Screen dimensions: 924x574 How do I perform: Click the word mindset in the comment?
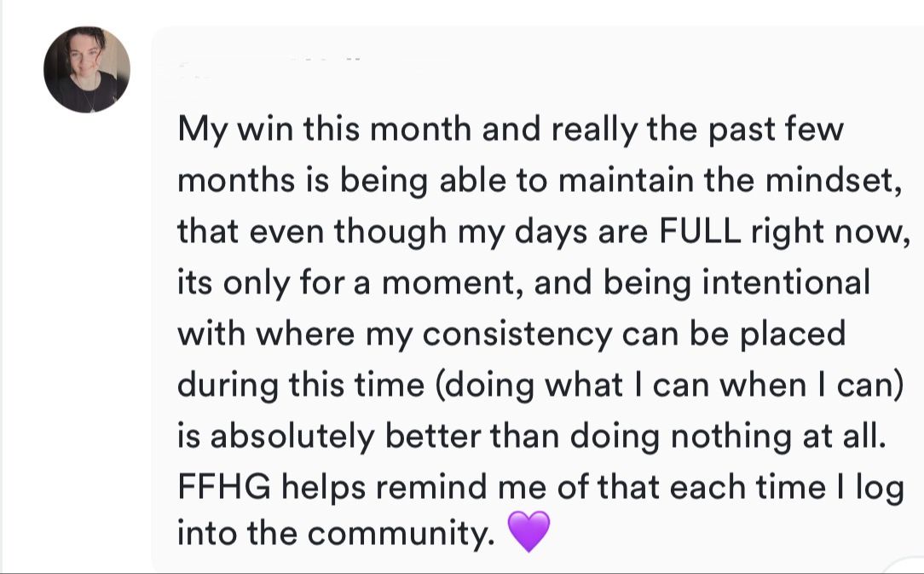click(833, 180)
